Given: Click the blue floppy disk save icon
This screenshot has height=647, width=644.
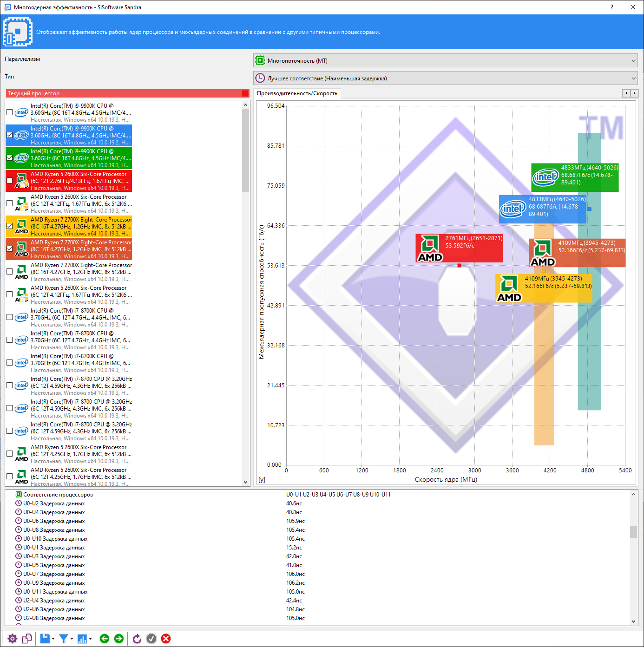Looking at the screenshot, I should coord(45,639).
